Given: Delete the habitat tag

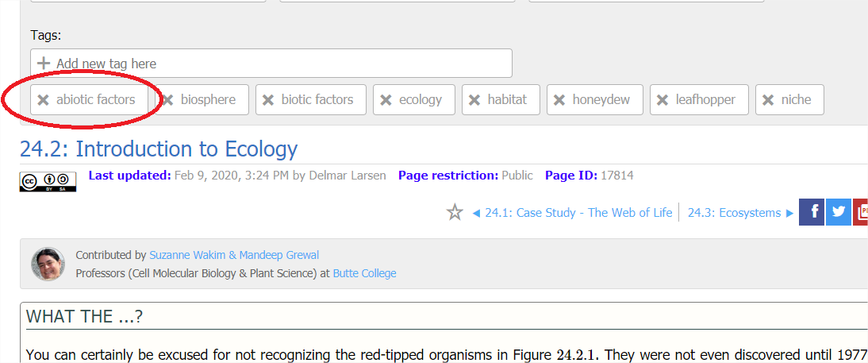Looking at the screenshot, I should click(474, 100).
